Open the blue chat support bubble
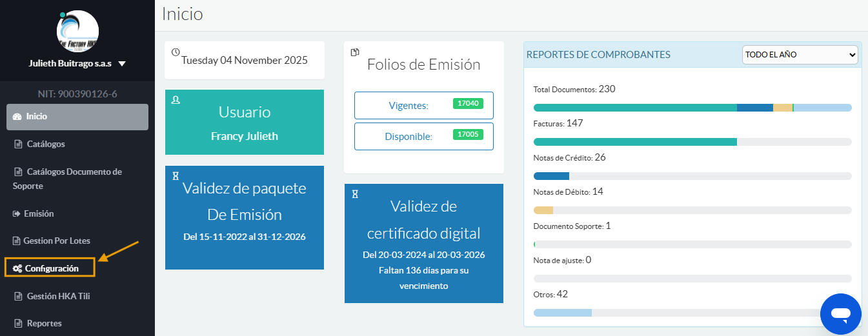 [x=840, y=314]
